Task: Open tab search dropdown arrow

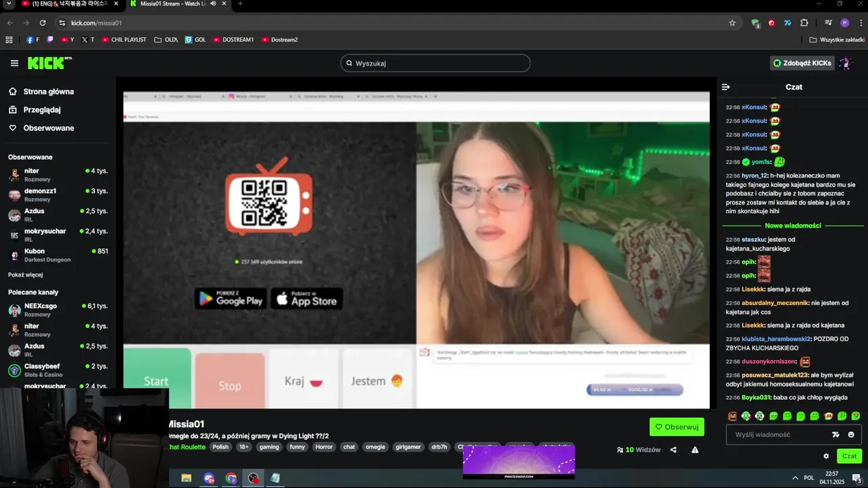Action: 9,3
